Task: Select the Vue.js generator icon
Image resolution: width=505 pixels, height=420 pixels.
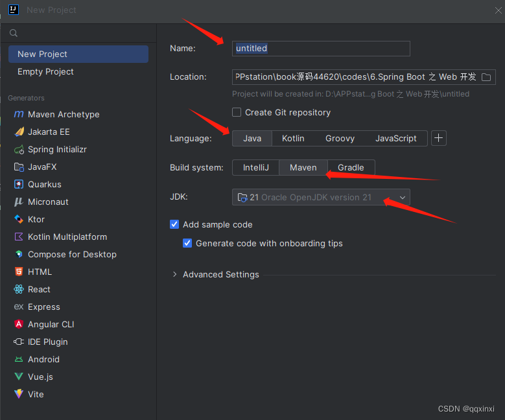Action: click(19, 377)
